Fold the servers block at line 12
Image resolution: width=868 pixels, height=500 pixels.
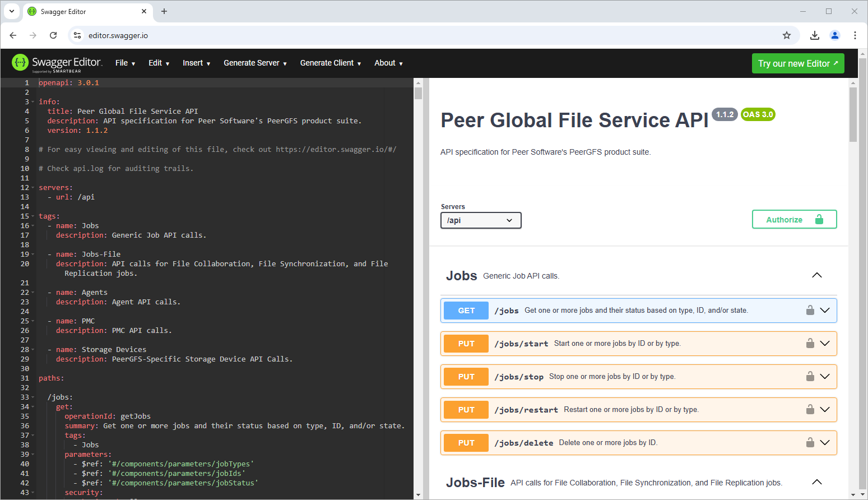[33, 188]
